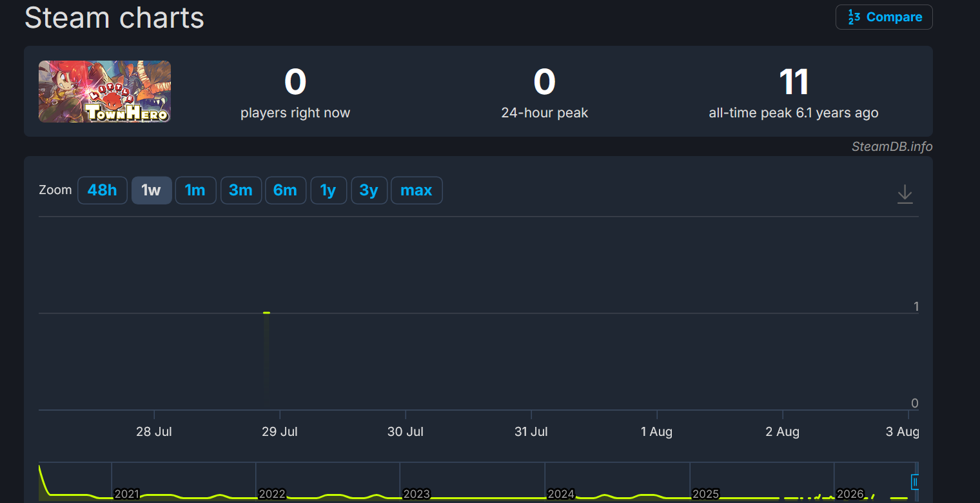Click the "Zoom" label beside range buttons
This screenshot has height=503, width=980.
pos(55,190)
